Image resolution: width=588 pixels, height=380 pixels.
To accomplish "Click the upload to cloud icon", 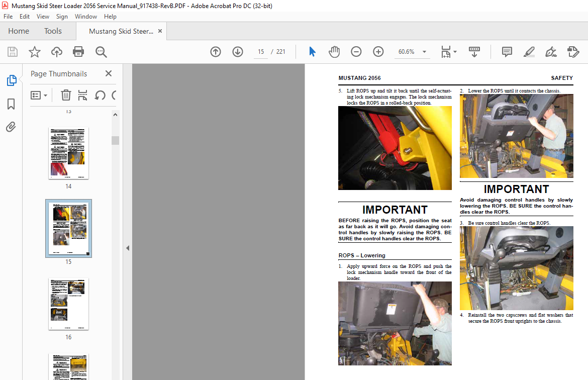I will pyautogui.click(x=57, y=52).
